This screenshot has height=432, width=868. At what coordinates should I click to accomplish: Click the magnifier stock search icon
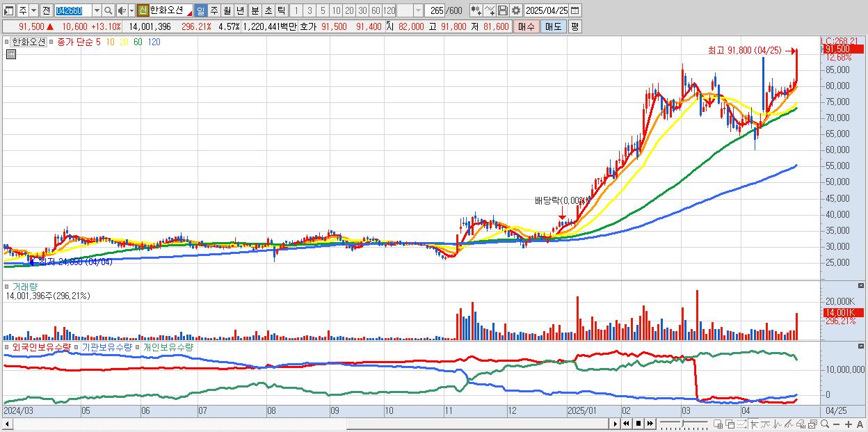[x=108, y=10]
